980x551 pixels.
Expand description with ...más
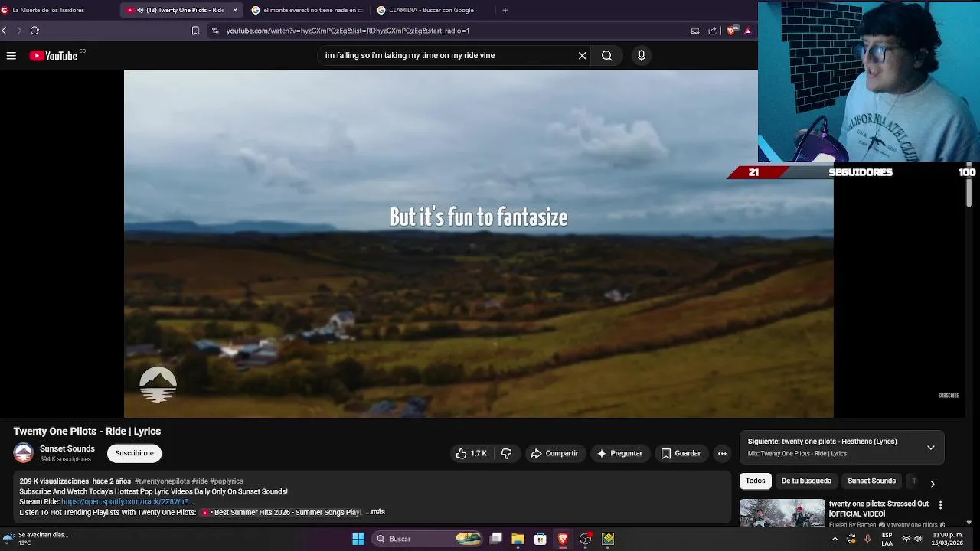pos(375,512)
